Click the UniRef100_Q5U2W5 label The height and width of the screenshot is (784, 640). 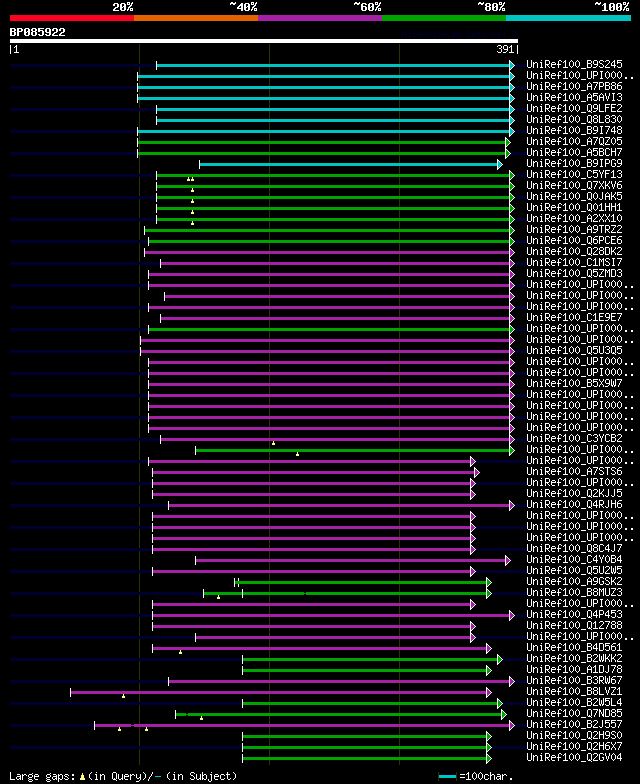coord(574,570)
